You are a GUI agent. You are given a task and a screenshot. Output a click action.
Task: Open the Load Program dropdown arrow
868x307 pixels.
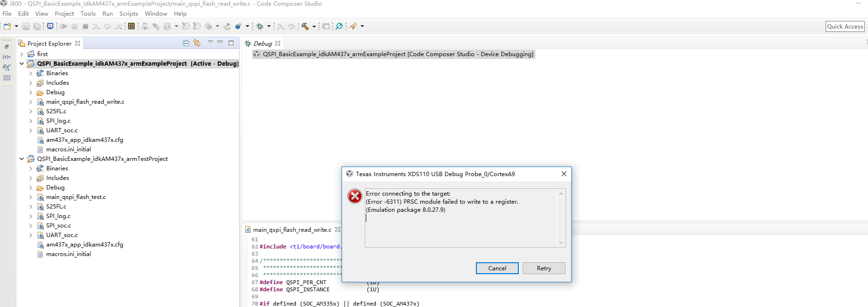click(176, 26)
